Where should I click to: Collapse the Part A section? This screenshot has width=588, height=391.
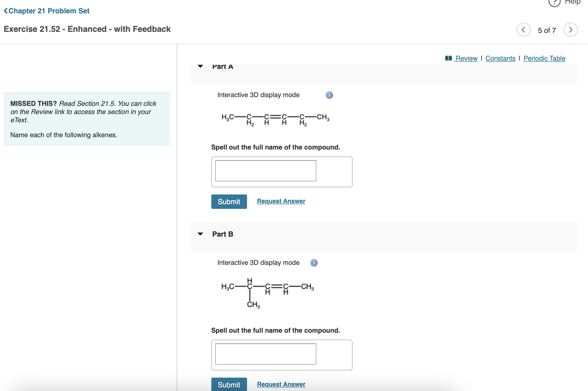click(x=200, y=66)
